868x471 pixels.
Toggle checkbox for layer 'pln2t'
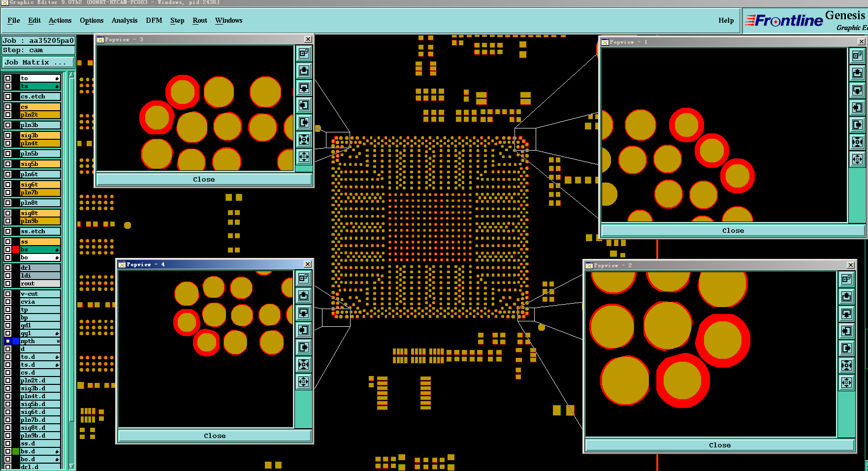tap(8, 115)
